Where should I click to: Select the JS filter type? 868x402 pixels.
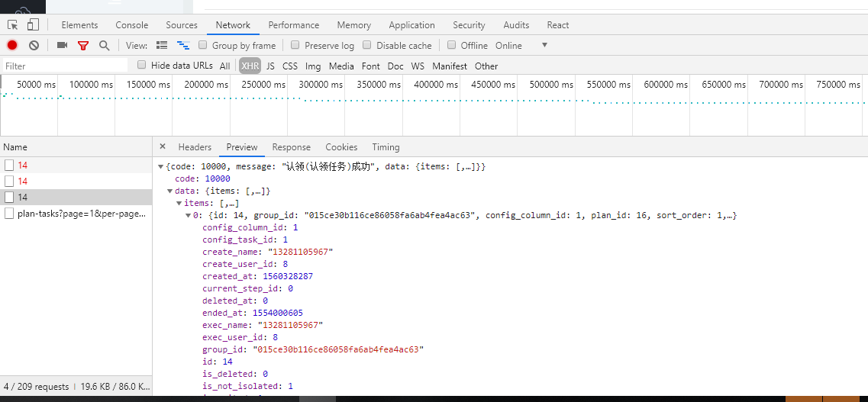(270, 66)
